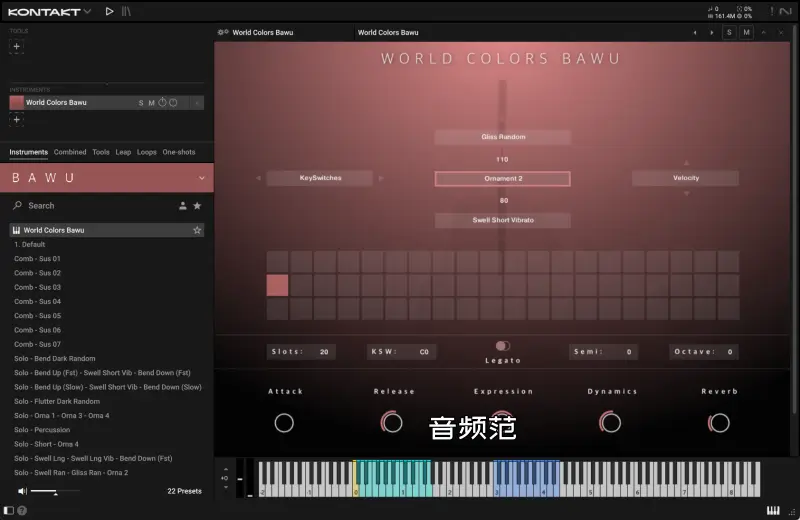
Task: Switch to the Combined browser tab
Action: (70, 152)
